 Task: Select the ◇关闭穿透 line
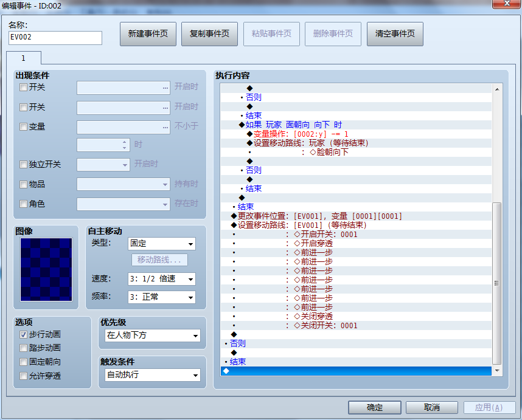point(356,316)
